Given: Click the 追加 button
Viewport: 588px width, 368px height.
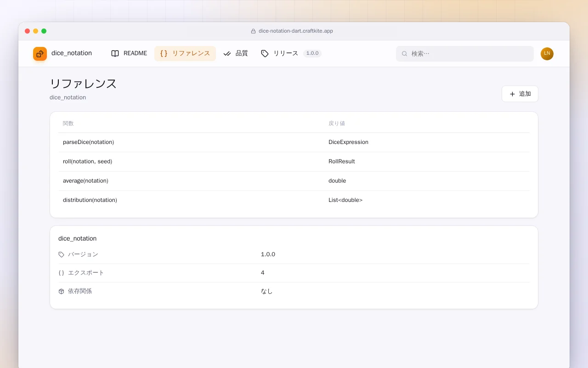Looking at the screenshot, I should click(520, 94).
